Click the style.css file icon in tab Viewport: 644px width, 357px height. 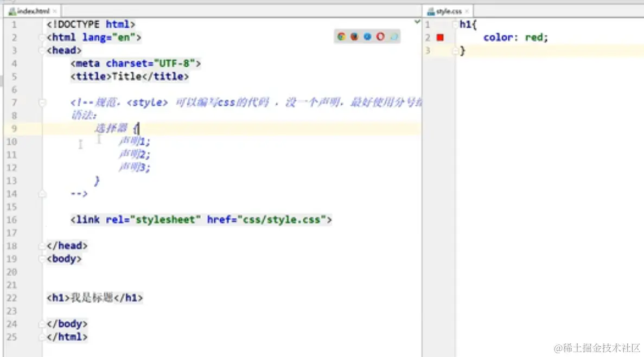pyautogui.click(x=431, y=11)
